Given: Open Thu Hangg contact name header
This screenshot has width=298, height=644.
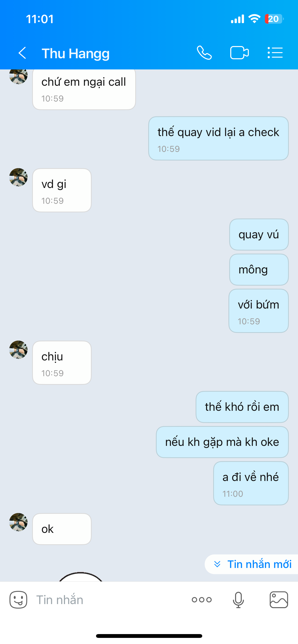Looking at the screenshot, I should tap(76, 53).
